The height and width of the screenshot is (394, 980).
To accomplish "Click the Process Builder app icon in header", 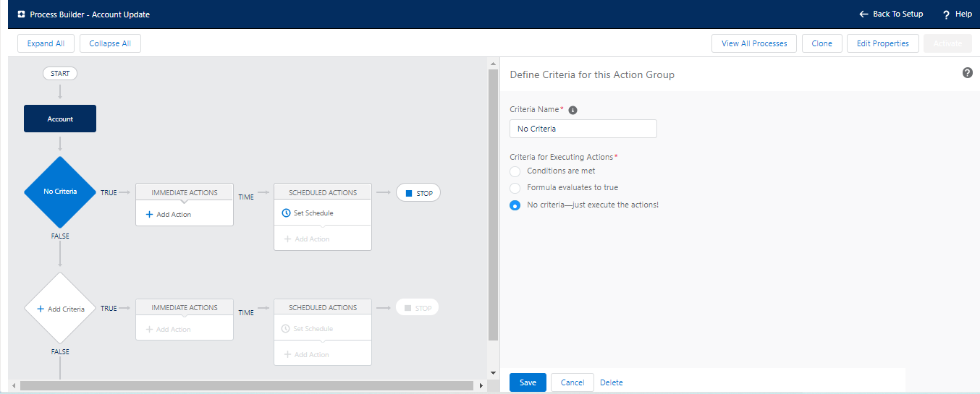I will coord(22,14).
